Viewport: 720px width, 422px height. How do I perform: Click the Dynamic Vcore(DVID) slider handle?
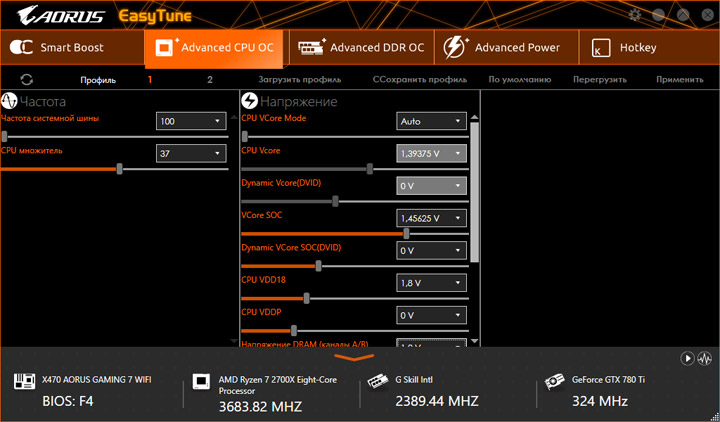click(335, 201)
